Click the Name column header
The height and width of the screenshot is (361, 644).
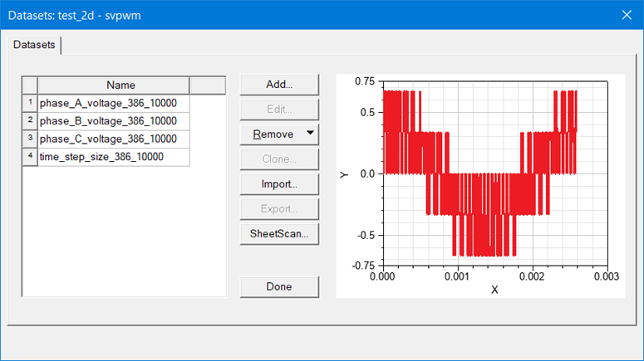tap(113, 85)
